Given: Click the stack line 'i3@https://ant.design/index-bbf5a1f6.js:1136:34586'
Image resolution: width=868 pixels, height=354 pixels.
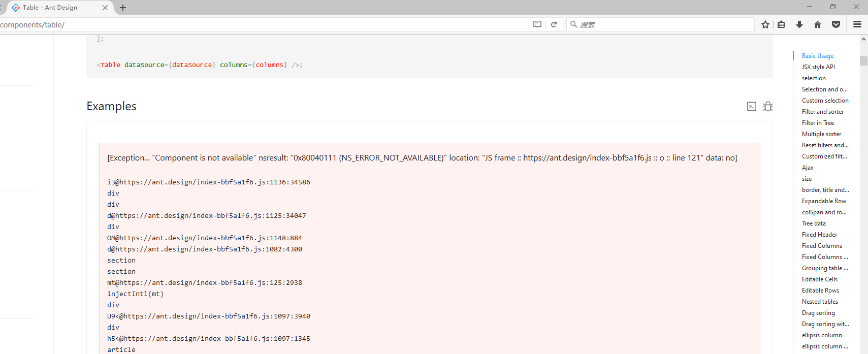Looking at the screenshot, I should coord(209,182).
